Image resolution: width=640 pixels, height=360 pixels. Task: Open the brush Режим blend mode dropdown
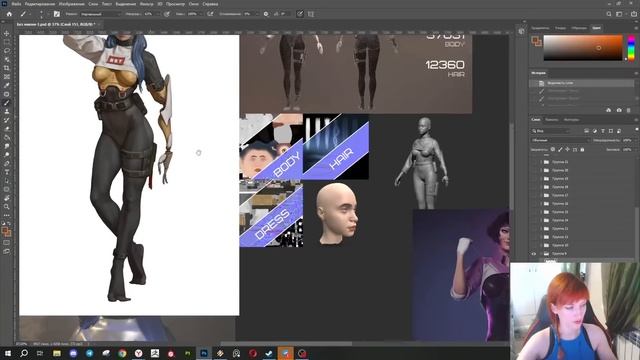[x=100, y=14]
